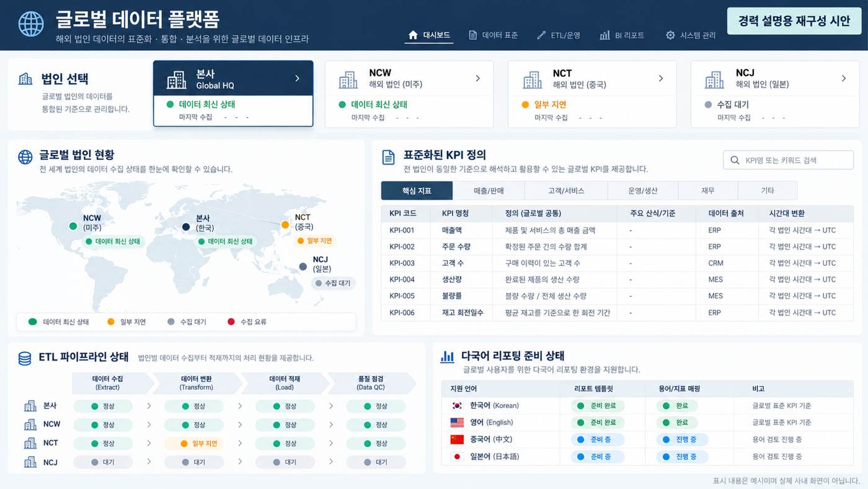Click the 법인 선택 building icon
Screen dimensions: 868x489
tap(25, 79)
